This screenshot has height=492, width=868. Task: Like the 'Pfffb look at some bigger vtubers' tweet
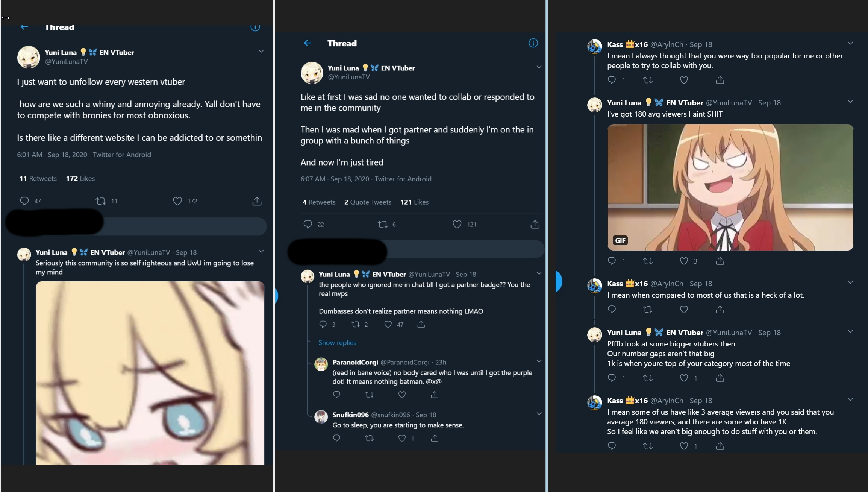pos(684,378)
